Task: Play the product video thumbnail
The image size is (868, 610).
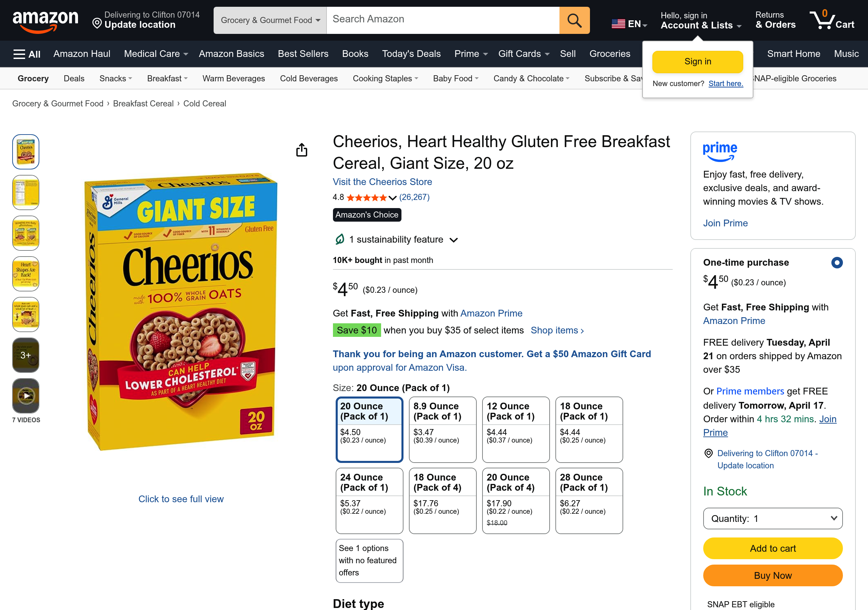Action: [25, 396]
